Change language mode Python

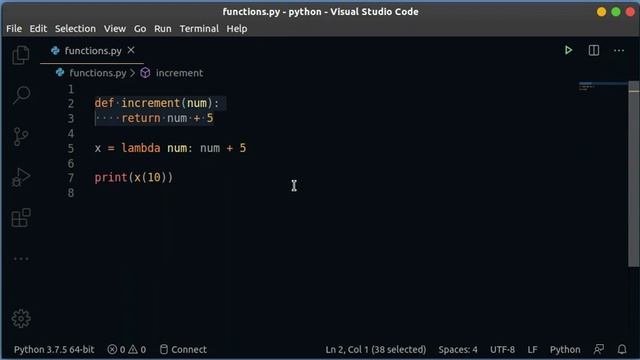coord(565,349)
